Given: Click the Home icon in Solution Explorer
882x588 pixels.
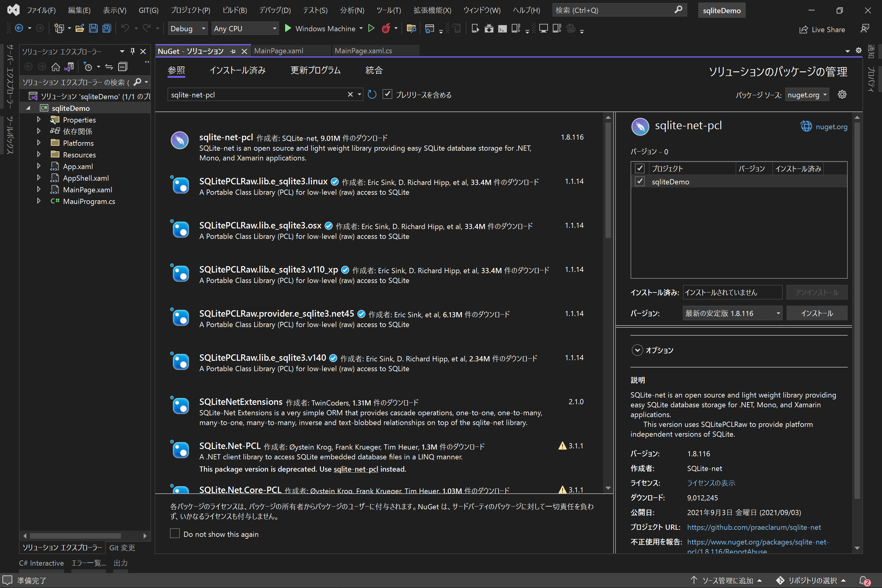Looking at the screenshot, I should (55, 67).
